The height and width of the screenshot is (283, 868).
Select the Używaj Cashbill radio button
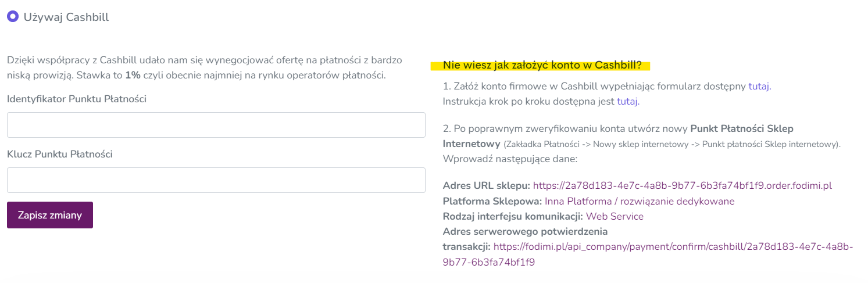pyautogui.click(x=13, y=16)
